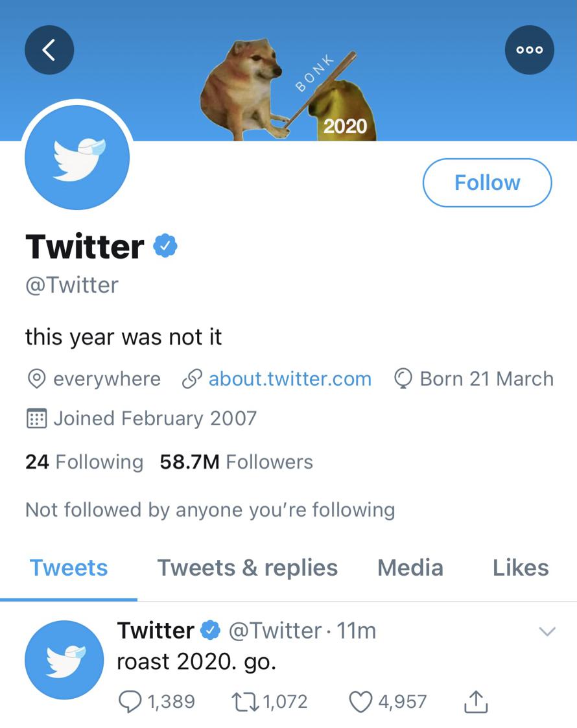Tap the retweet arrows icon
577x728 pixels.
click(x=246, y=701)
